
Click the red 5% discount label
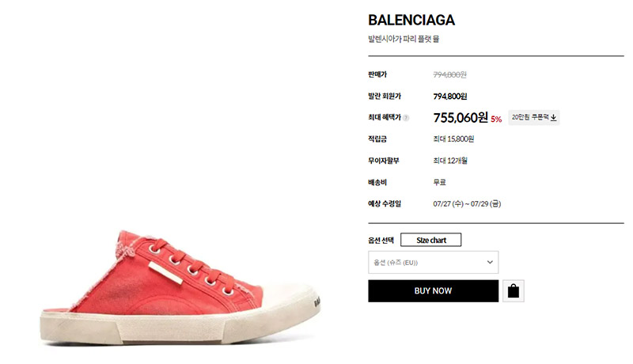(x=496, y=119)
